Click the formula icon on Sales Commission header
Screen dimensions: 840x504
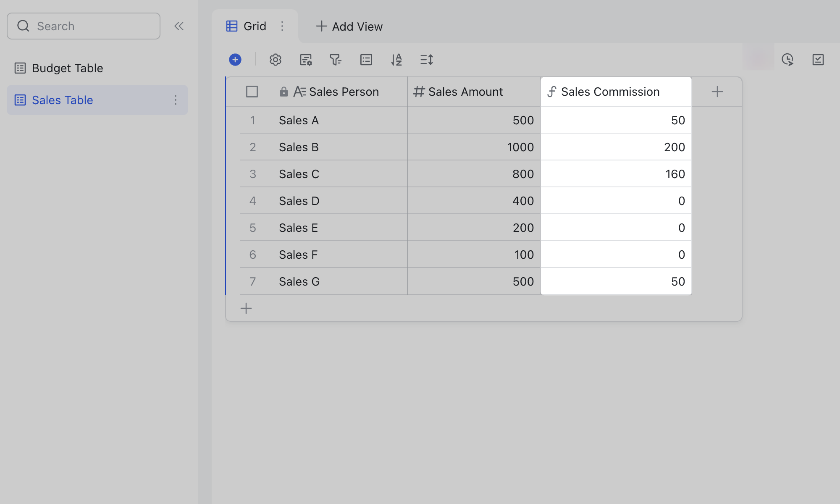552,91
